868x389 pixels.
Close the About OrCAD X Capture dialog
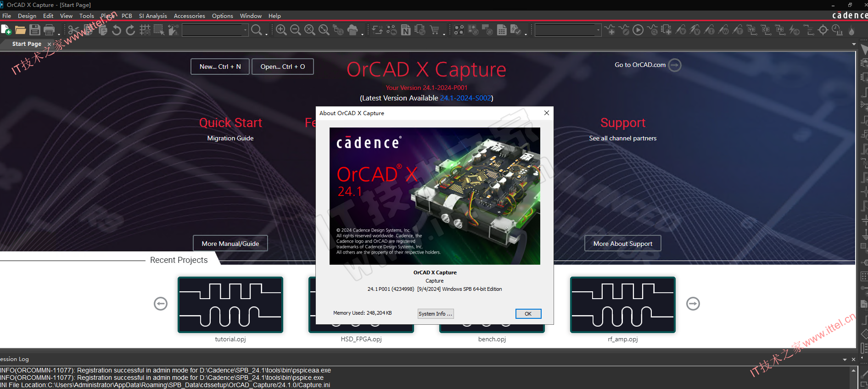(547, 113)
